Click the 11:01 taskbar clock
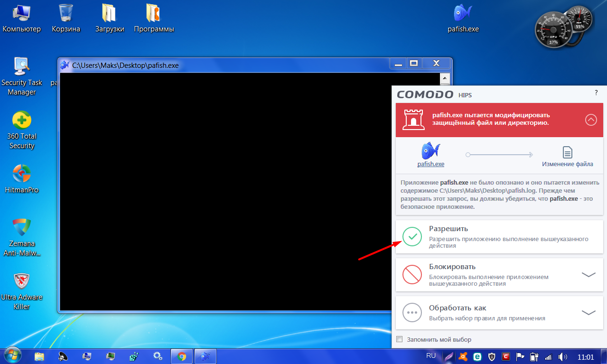The width and height of the screenshot is (607, 364). click(x=586, y=356)
